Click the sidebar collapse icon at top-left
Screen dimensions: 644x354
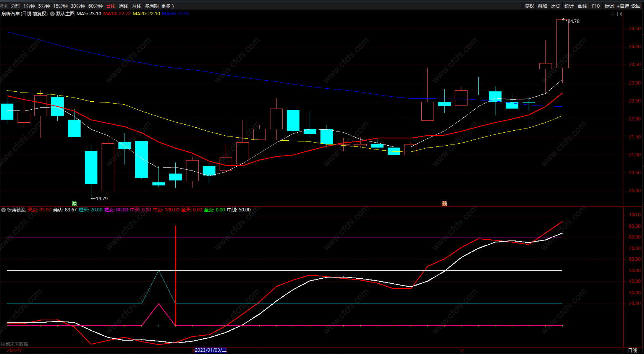(4, 6)
